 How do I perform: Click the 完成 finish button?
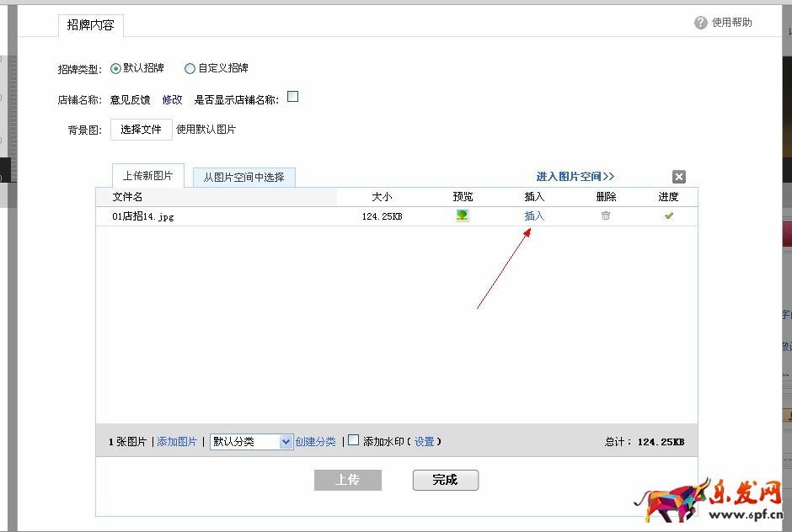click(444, 480)
